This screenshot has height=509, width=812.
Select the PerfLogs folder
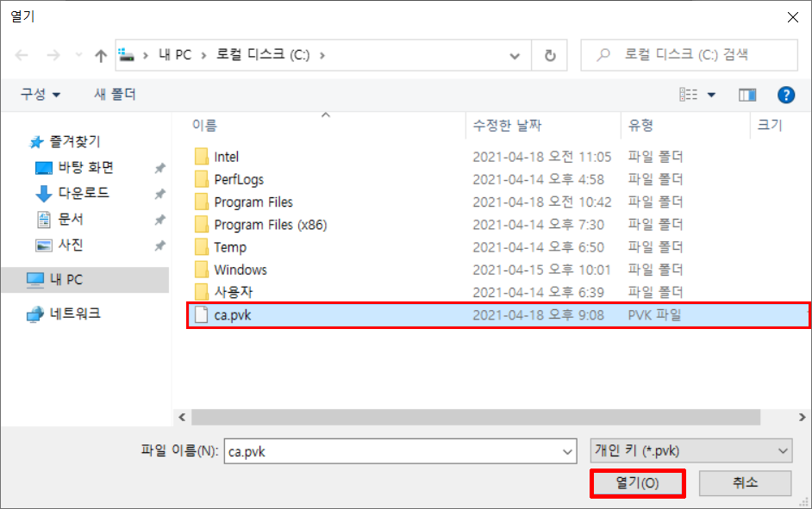pos(239,179)
